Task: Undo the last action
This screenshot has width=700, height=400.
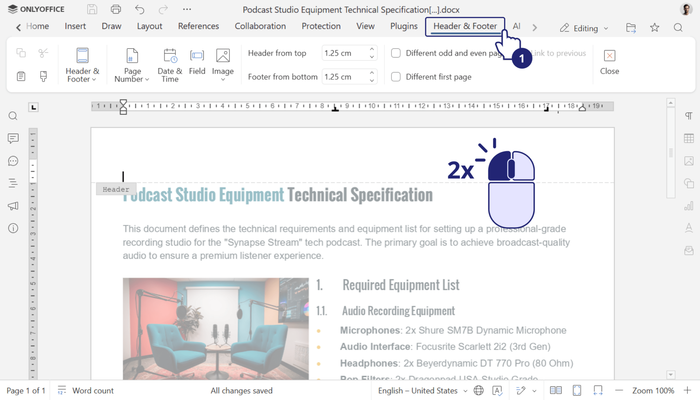Action: (140, 9)
